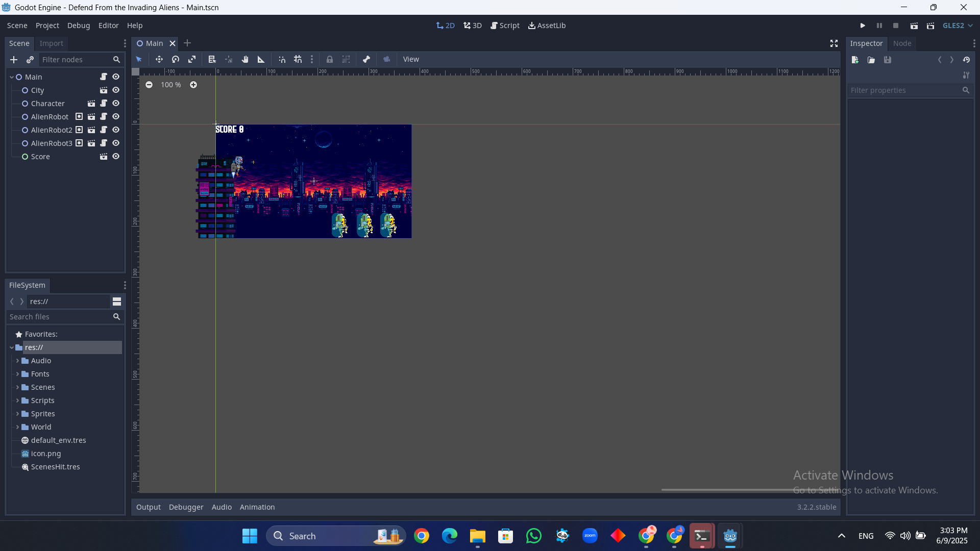
Task: Open the skeleton bone options icon
Action: tap(366, 59)
